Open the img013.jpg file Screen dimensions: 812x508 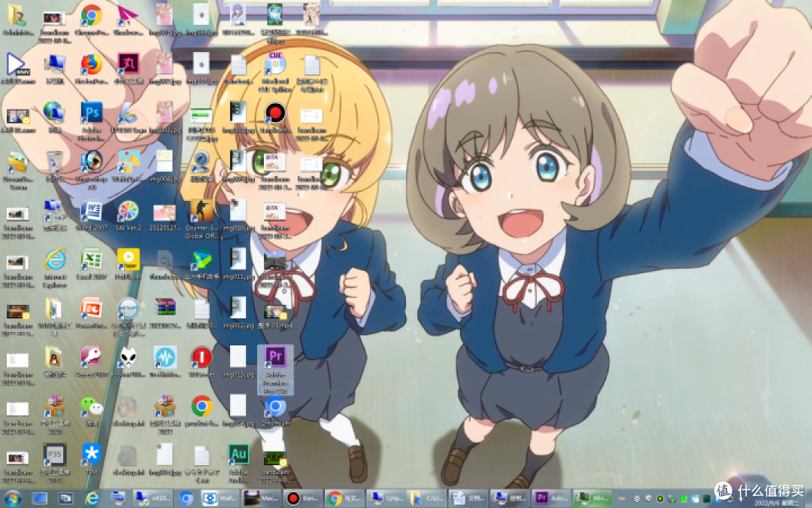(x=238, y=362)
